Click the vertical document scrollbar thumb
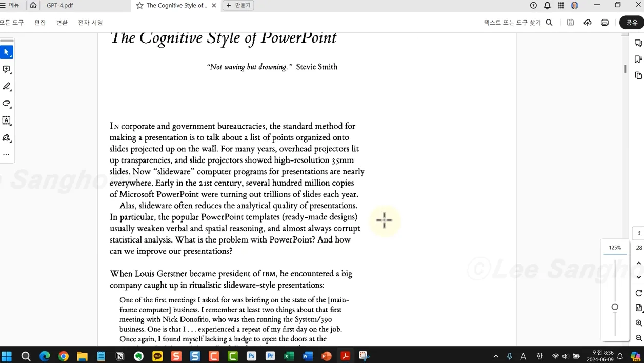 coord(625,69)
